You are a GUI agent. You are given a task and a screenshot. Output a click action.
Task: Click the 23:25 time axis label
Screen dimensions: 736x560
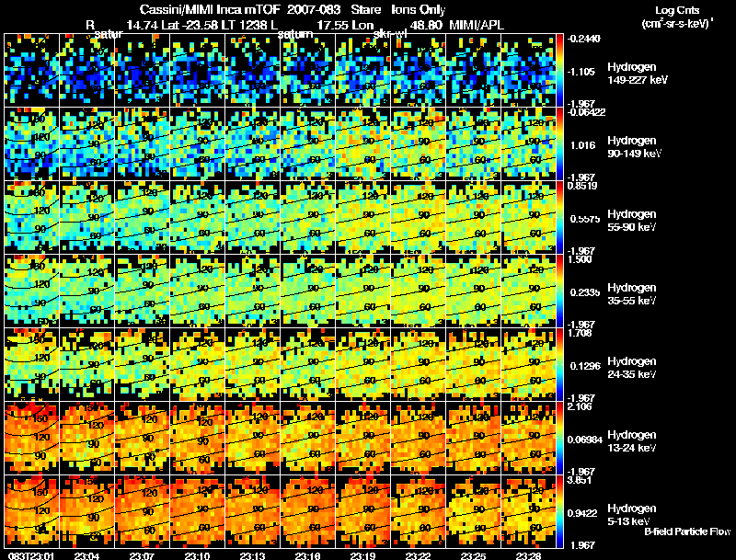tap(473, 555)
